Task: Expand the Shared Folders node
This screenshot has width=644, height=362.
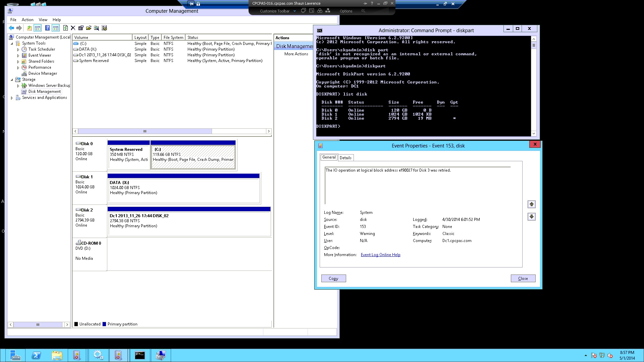Action: point(18,62)
